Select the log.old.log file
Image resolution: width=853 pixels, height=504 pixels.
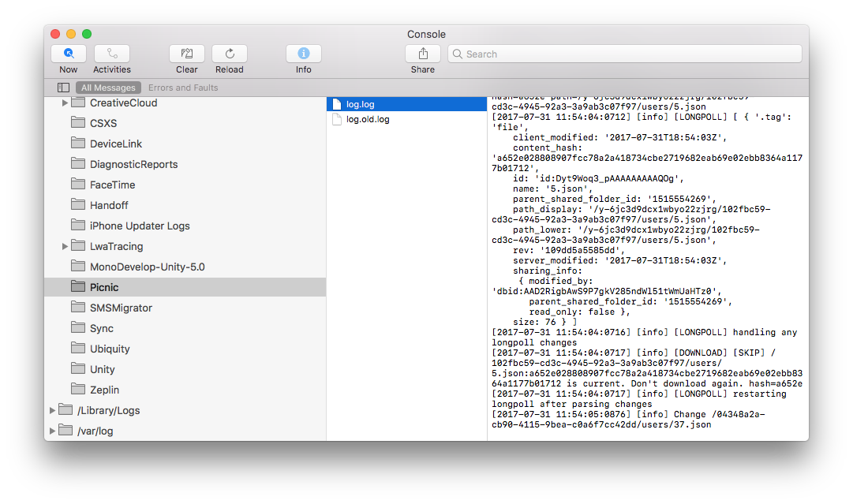(368, 119)
